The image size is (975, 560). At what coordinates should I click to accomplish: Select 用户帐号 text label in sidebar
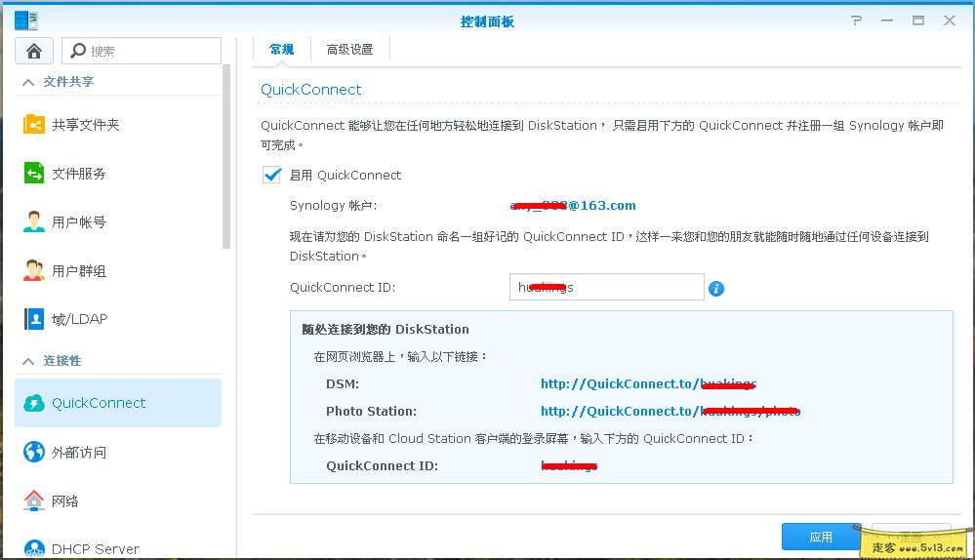tap(79, 221)
